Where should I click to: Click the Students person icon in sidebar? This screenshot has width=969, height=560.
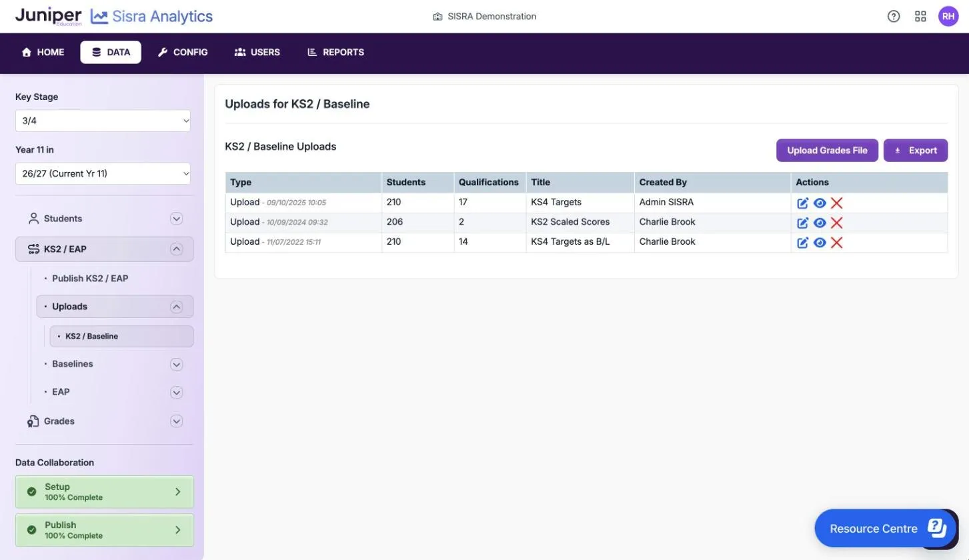point(33,219)
